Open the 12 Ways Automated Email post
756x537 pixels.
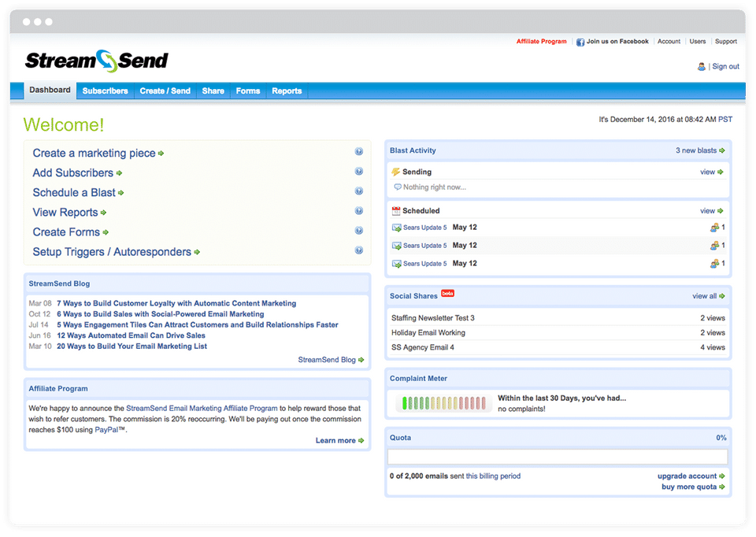[132, 335]
